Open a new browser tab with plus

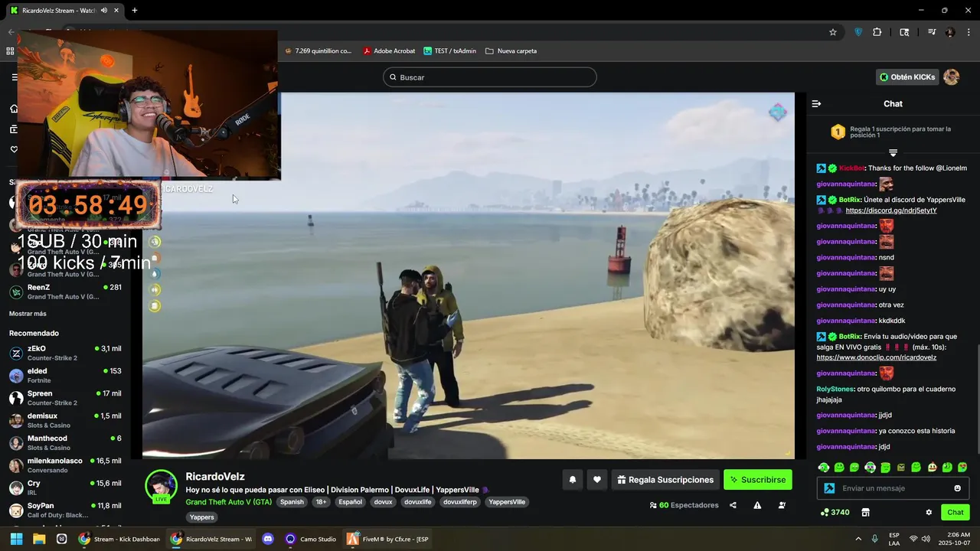click(x=135, y=11)
